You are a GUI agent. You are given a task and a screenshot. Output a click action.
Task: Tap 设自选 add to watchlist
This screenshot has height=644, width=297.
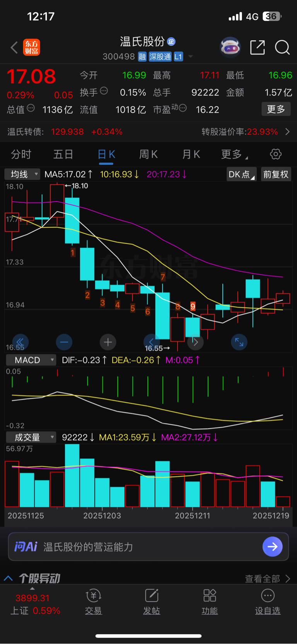pyautogui.click(x=268, y=601)
